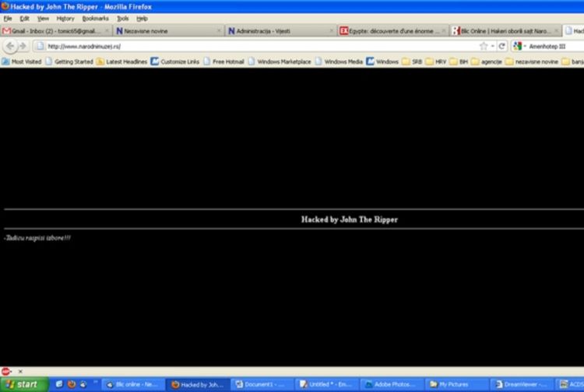The width and height of the screenshot is (584, 392).
Task: Bookmark this page with the star icon
Action: (x=484, y=46)
